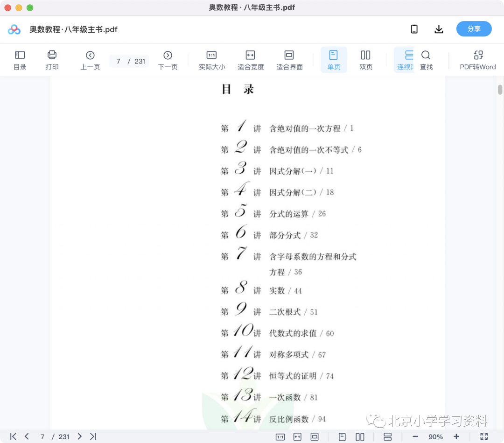Click entry 代数式的求值 / 60

301,333
